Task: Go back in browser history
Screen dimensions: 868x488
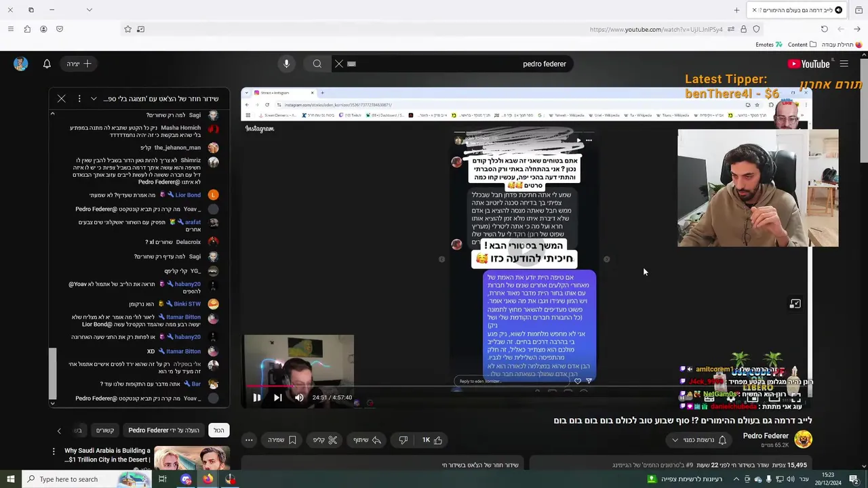Action: click(x=857, y=29)
